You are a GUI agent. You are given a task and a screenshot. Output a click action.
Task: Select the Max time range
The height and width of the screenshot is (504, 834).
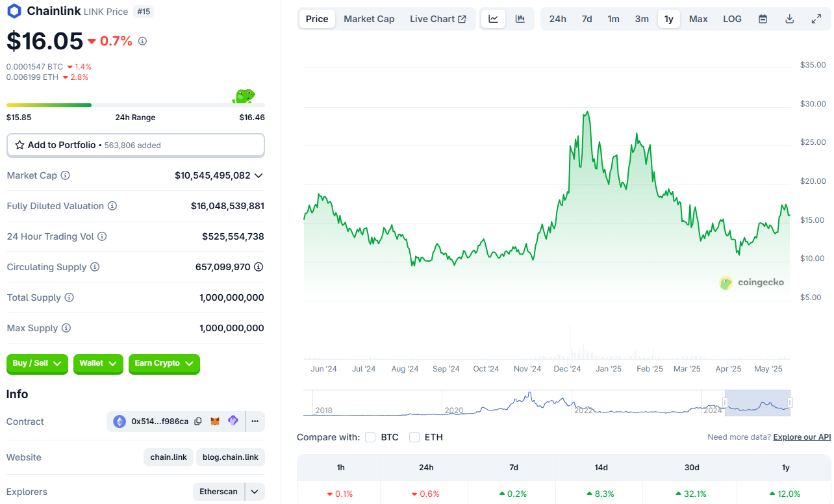[x=698, y=19]
